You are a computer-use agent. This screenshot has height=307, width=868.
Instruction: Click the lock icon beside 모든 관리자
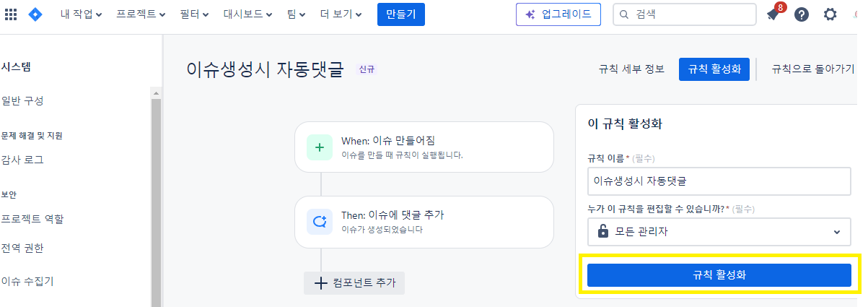coord(603,232)
